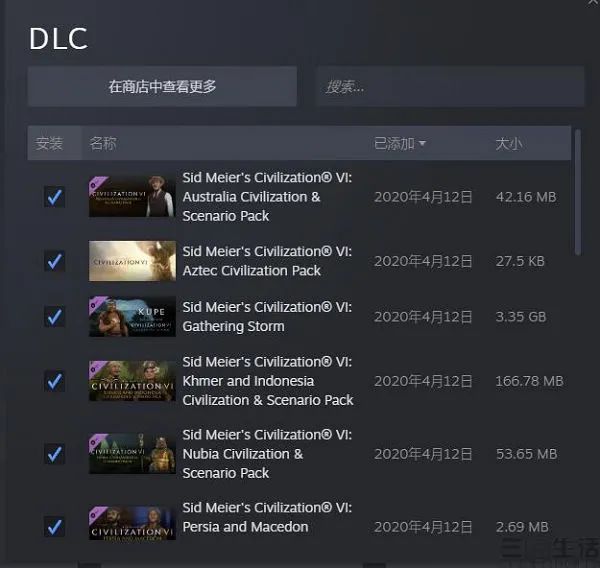Focus the 搜索 search field
The width and height of the screenshot is (600, 568).
[451, 87]
